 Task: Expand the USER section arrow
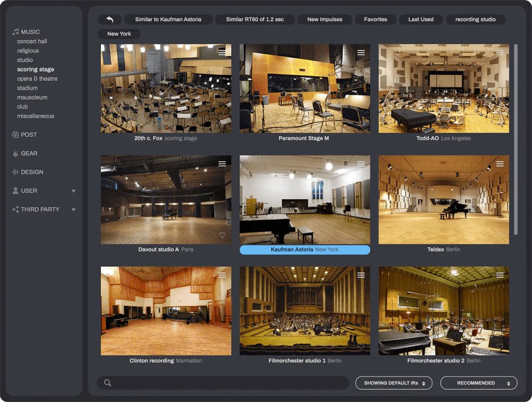coord(73,191)
